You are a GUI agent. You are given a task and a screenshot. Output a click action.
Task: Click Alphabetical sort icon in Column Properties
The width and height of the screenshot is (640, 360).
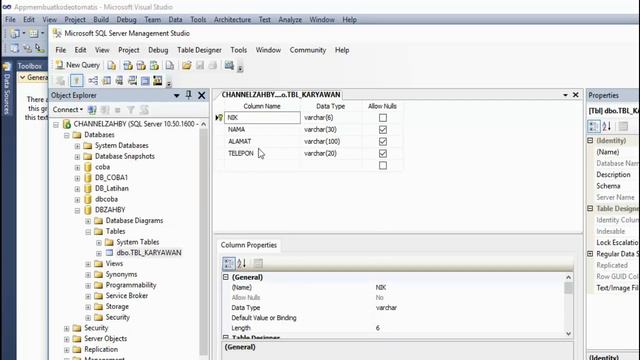242,263
